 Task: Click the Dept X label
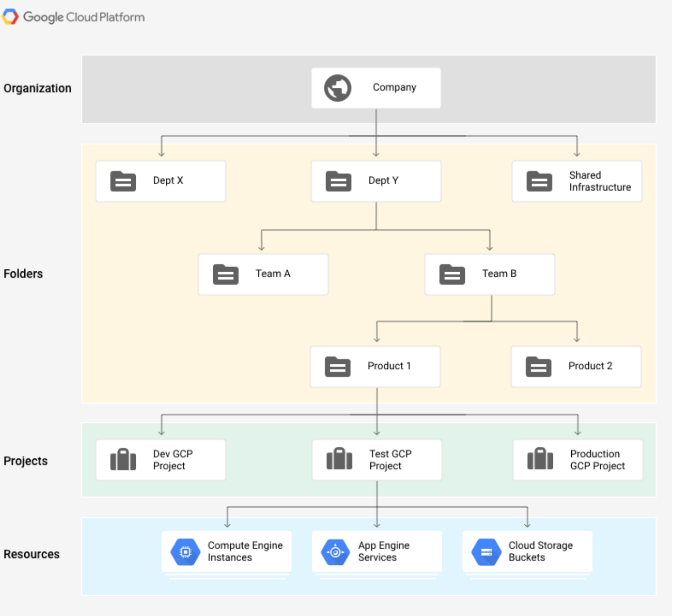pyautogui.click(x=168, y=180)
